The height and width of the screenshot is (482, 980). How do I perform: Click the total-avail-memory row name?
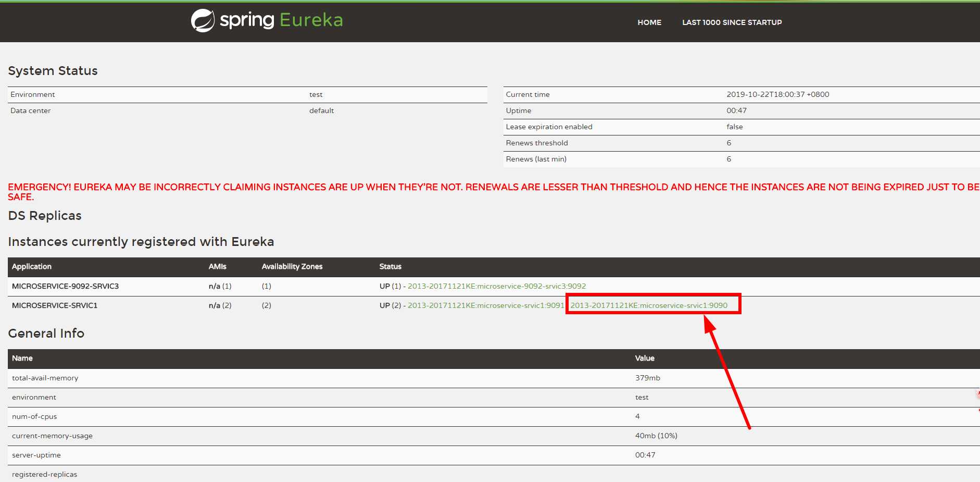[x=45, y=378]
